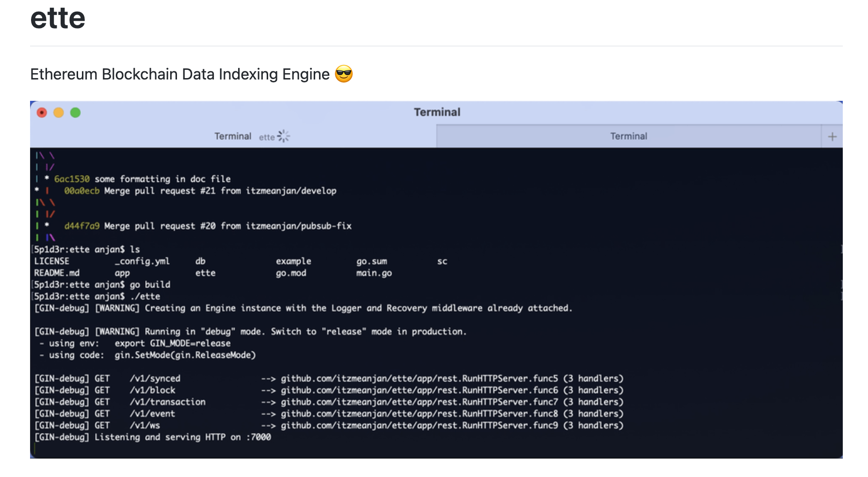The image size is (868, 477).
Task: Click the loading spinner beside ette tab
Action: [284, 136]
